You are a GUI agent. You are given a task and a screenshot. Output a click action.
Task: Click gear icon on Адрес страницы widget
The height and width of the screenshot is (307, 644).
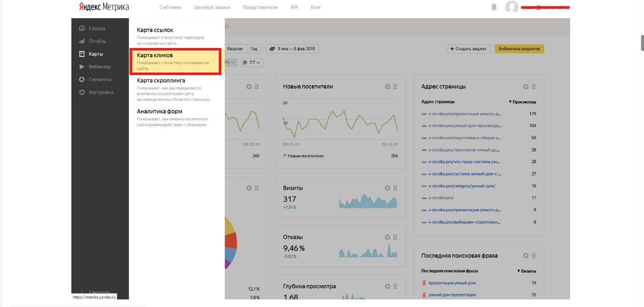526,86
